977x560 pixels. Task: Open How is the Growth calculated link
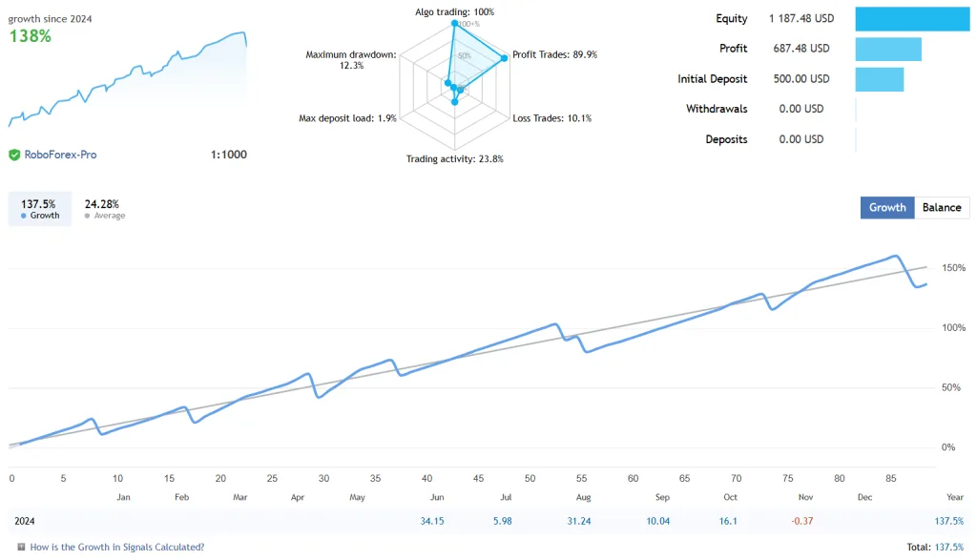pos(117,547)
